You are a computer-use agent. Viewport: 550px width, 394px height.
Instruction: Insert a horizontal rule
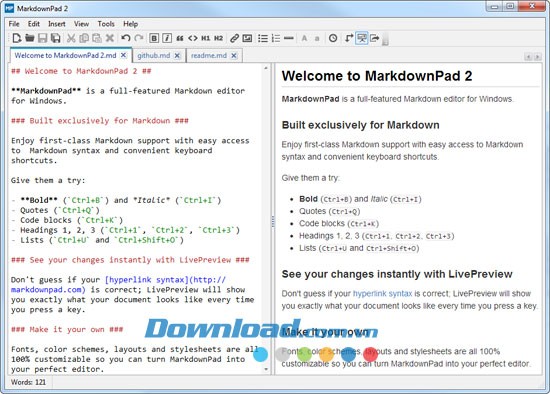[x=289, y=38]
